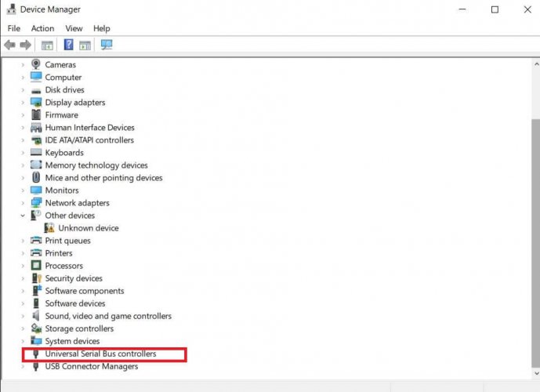This screenshot has height=392, width=540.
Task: Minimize the Device Manager window
Action: pyautogui.click(x=462, y=9)
